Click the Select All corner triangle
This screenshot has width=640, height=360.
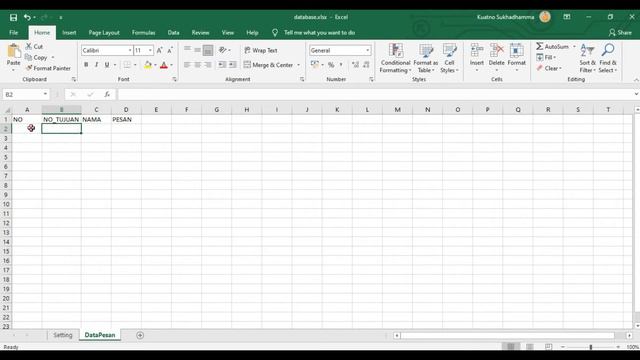[7, 110]
